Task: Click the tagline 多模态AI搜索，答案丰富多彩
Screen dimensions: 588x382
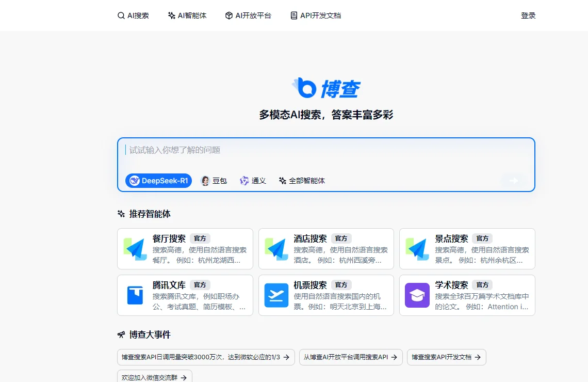Action: (x=326, y=115)
